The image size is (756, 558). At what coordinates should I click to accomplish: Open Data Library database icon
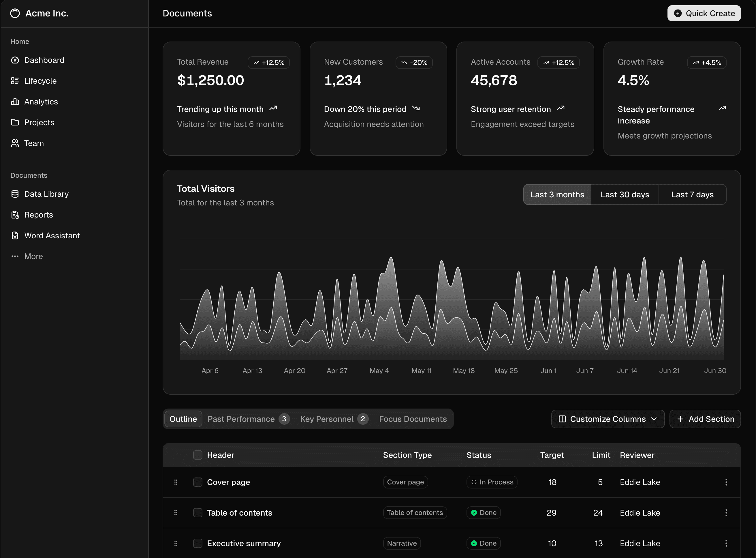pos(15,194)
